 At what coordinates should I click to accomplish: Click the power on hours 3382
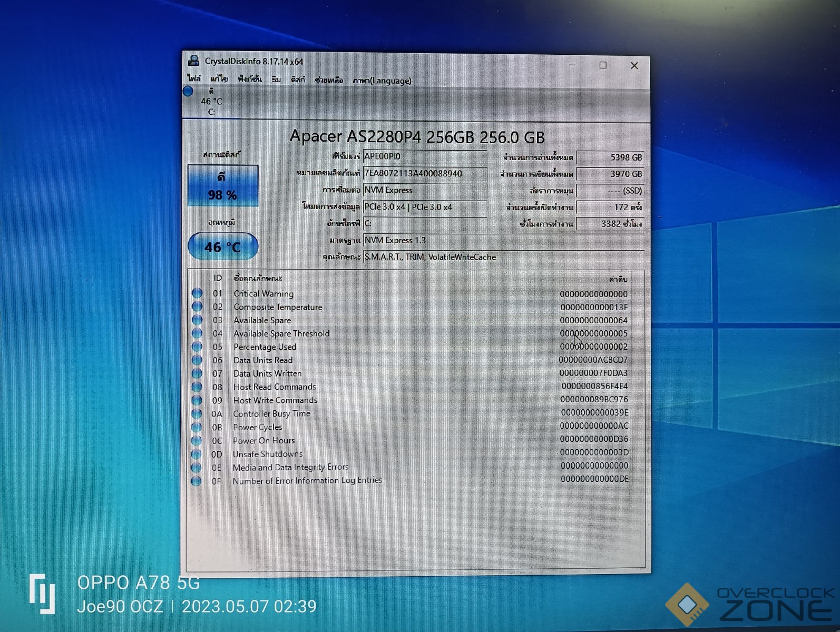tap(610, 224)
